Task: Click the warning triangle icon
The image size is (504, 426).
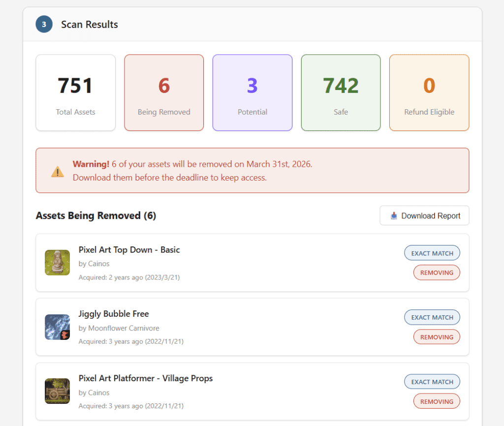Action: click(58, 171)
